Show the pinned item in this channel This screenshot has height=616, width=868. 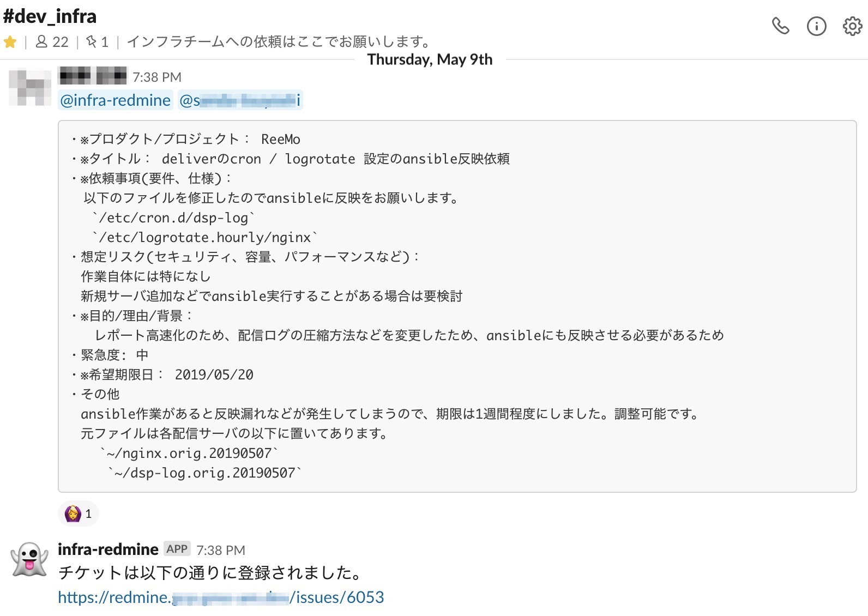point(98,42)
